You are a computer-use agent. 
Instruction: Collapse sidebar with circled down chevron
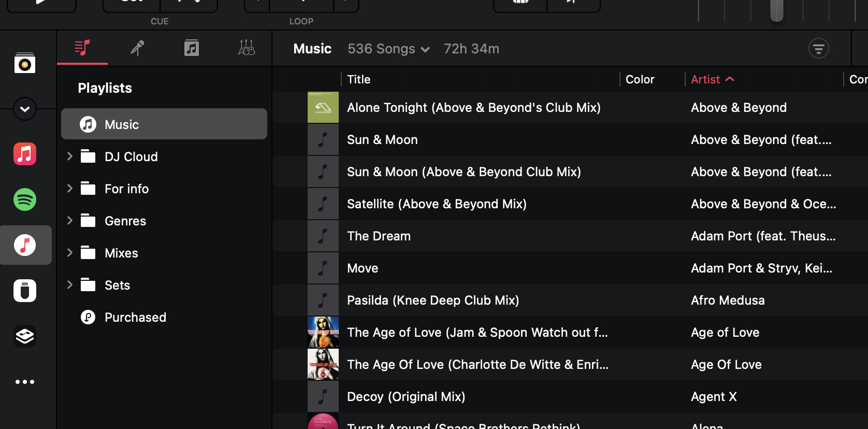point(25,109)
